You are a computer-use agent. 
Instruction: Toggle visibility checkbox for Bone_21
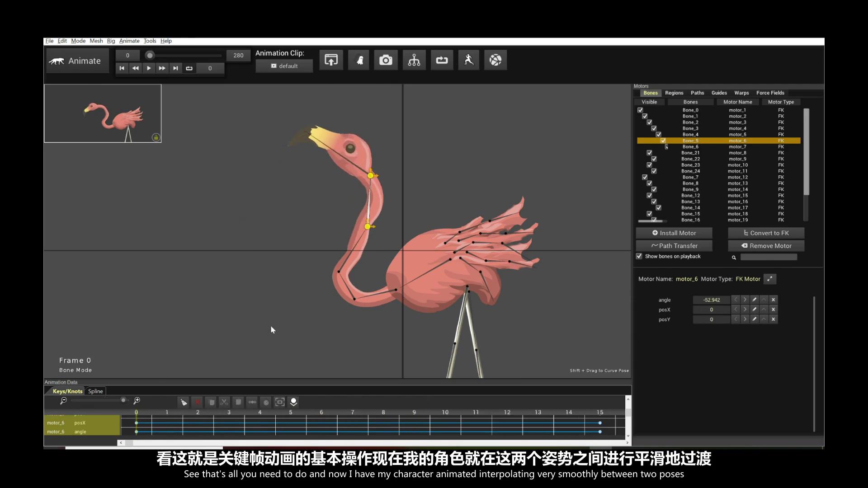pos(649,153)
